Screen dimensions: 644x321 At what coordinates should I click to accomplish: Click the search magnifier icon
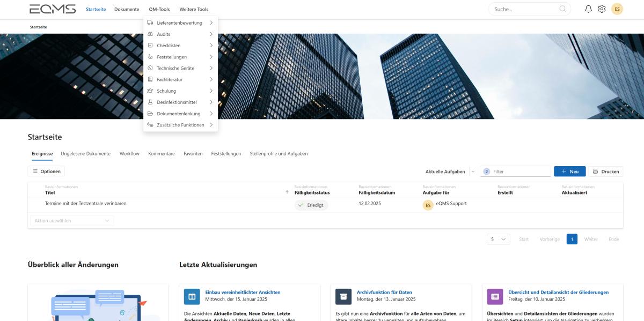562,9
